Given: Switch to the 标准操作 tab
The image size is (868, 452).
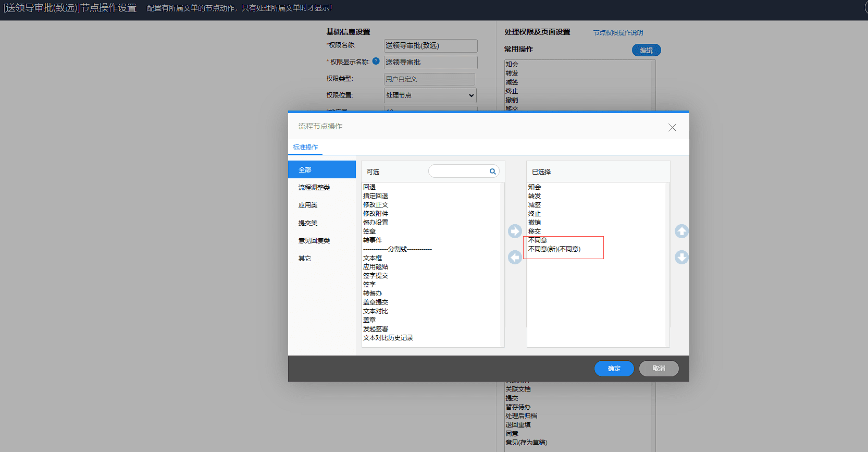Looking at the screenshot, I should [x=305, y=148].
